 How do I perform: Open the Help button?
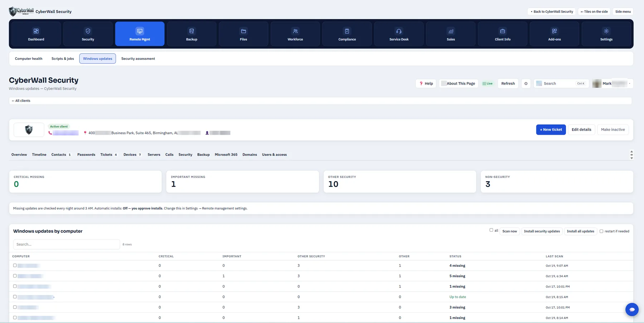[426, 83]
